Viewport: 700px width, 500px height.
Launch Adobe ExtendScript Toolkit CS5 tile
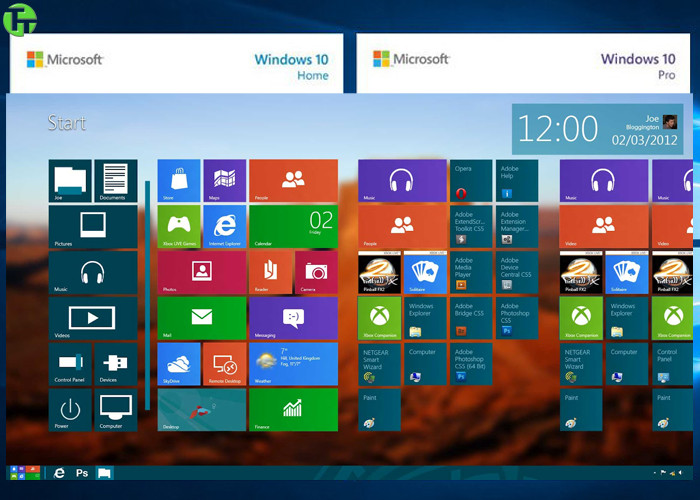(471, 227)
